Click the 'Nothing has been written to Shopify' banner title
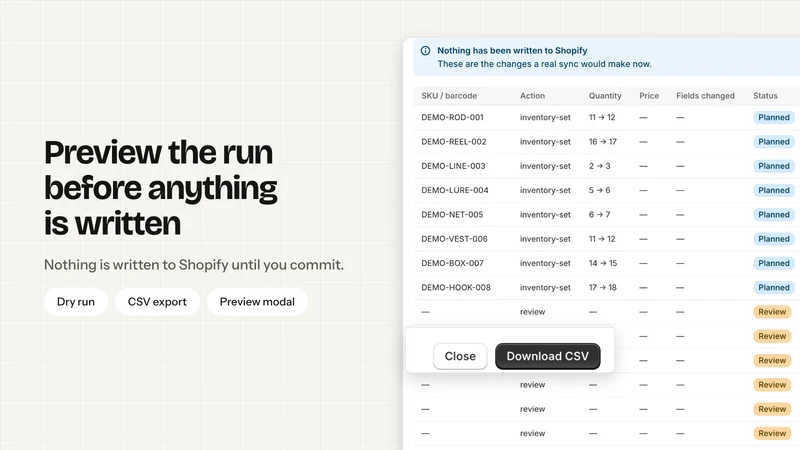The height and width of the screenshot is (450, 800). click(512, 51)
